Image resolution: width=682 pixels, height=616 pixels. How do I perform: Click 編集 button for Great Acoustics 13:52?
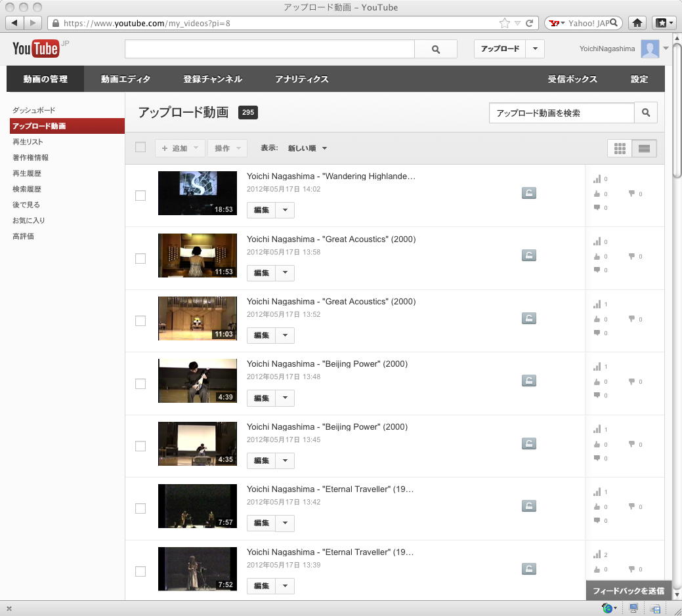coord(261,335)
